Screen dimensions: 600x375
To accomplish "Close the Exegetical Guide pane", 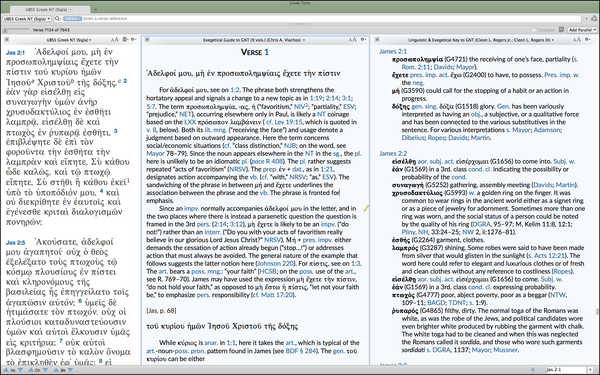I will 147,39.
